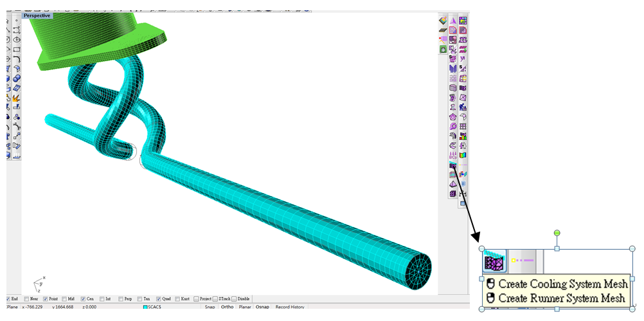Viewport: 644px width, 321px height.
Task: Select the Fillet Curves arc tool
Action: 17,59
